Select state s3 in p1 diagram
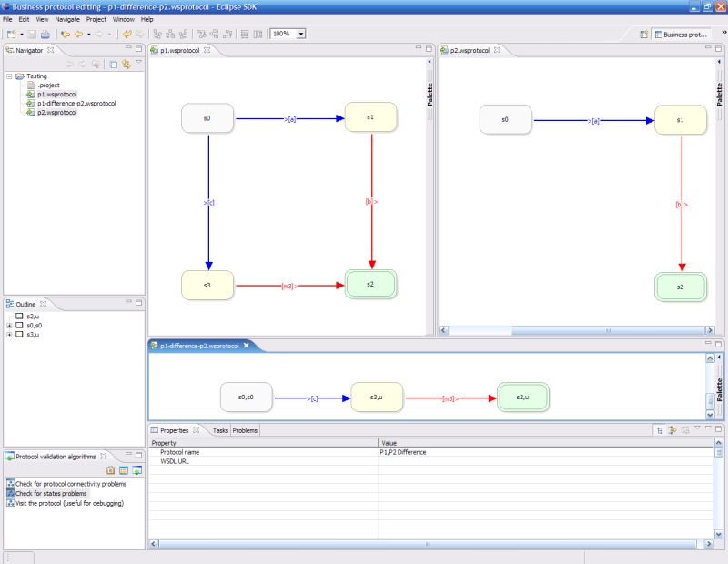 click(x=207, y=285)
